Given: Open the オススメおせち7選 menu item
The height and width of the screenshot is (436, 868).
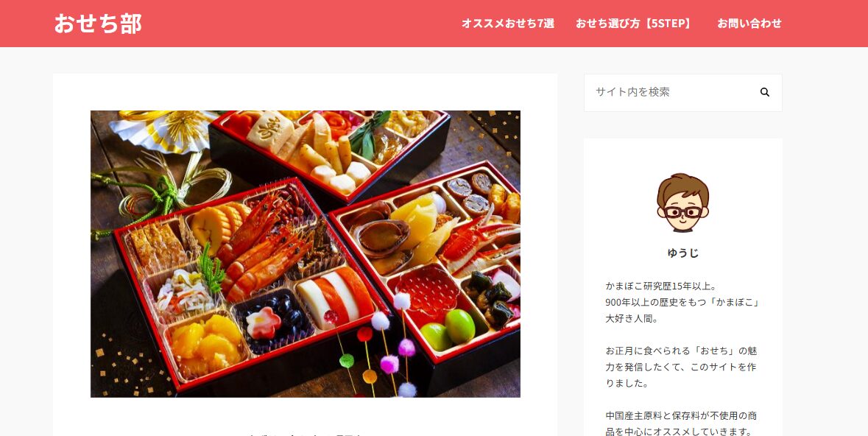Looking at the screenshot, I should 508,24.
